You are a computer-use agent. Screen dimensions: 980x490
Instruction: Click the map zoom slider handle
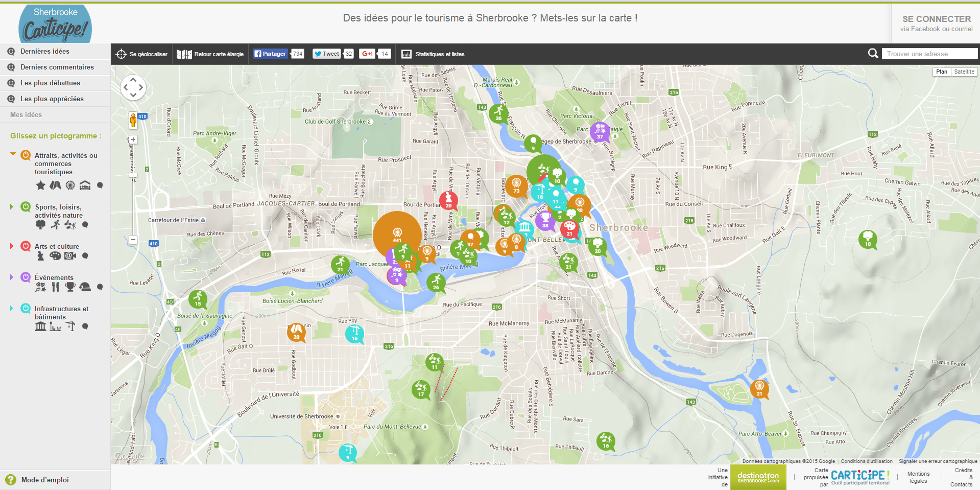tap(133, 175)
